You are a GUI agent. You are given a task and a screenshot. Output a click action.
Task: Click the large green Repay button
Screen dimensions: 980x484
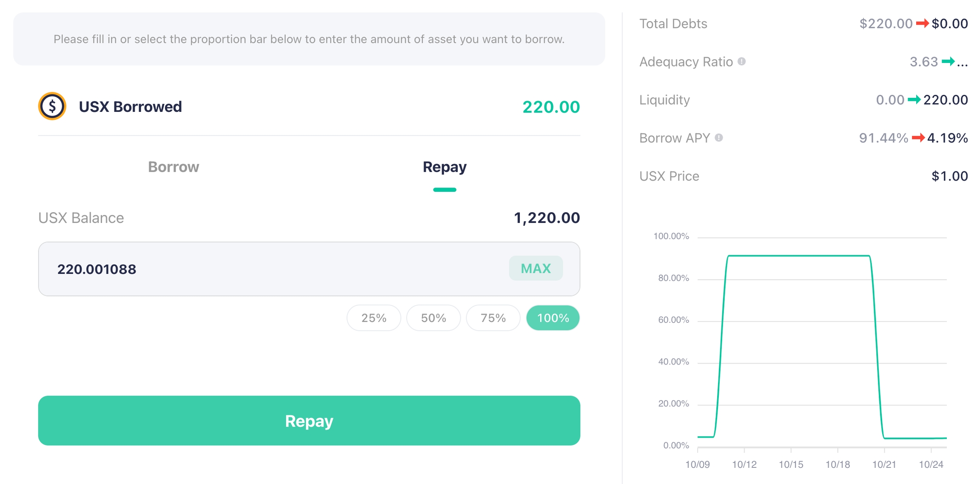pos(309,421)
